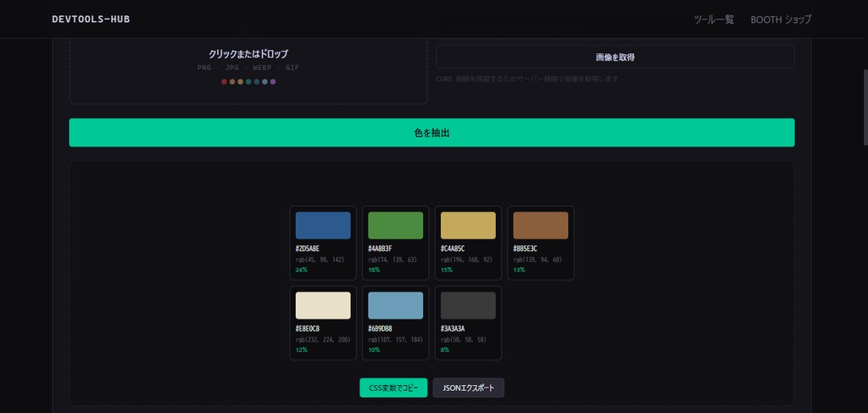Select the brown #8B5E3C swatch
This screenshot has height=413, width=868.
click(x=540, y=226)
